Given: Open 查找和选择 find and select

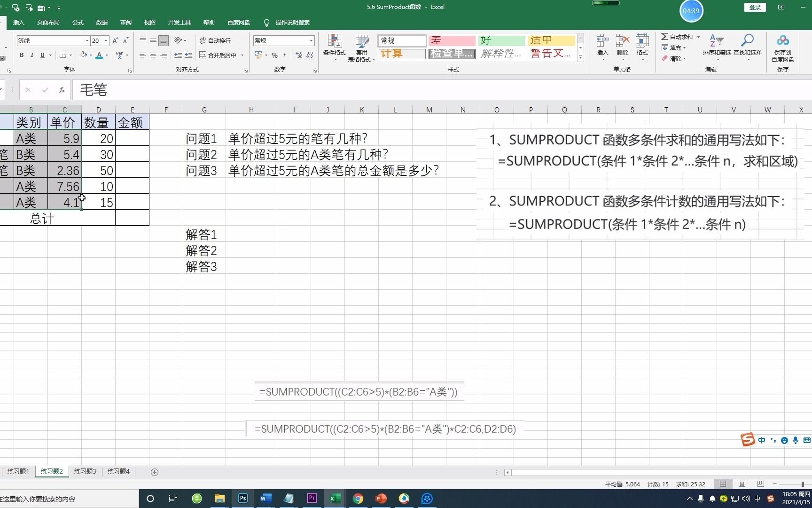Looking at the screenshot, I should point(747,48).
